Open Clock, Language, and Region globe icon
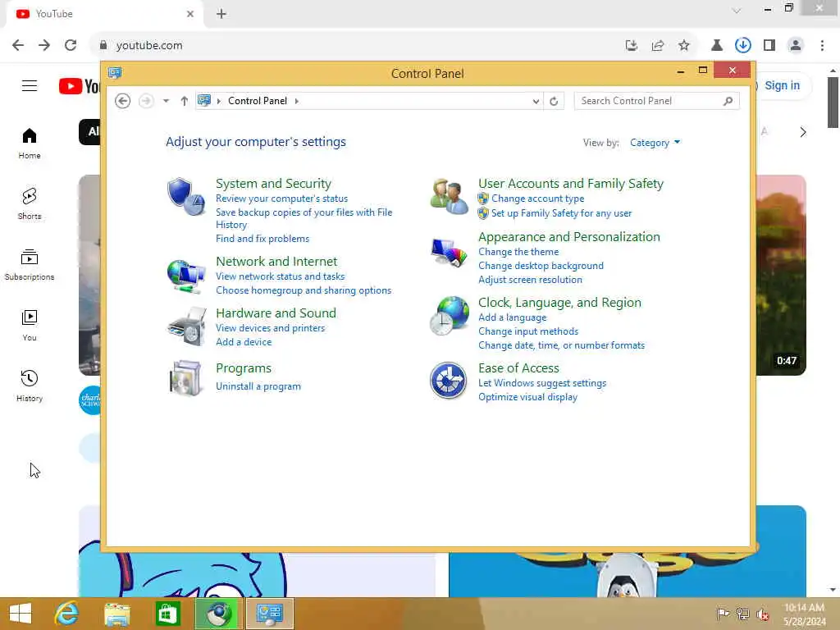 (x=449, y=316)
